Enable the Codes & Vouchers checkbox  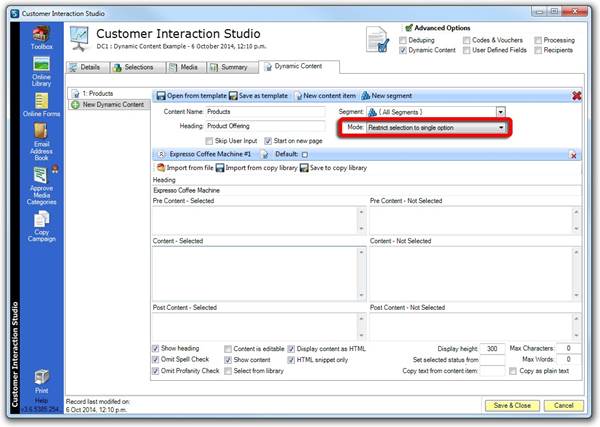pyautogui.click(x=466, y=40)
